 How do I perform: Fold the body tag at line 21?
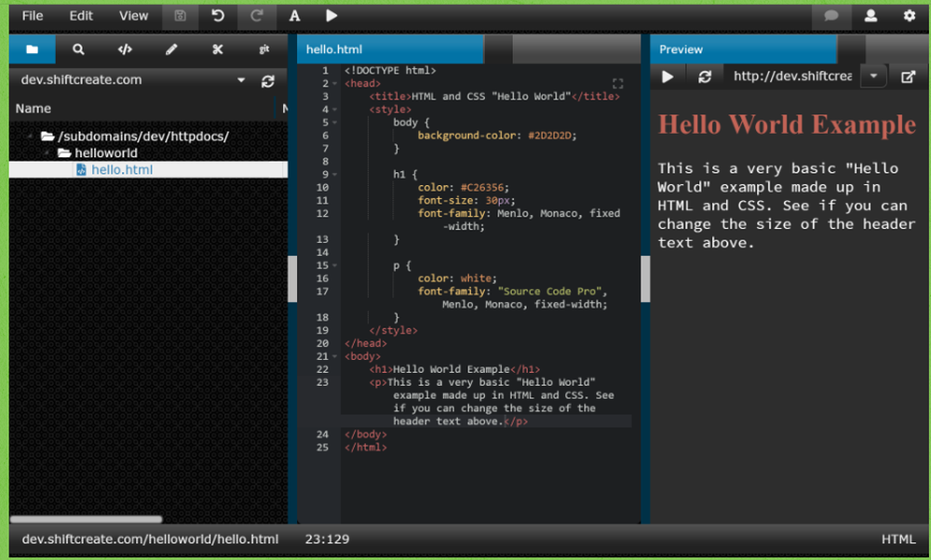coord(335,356)
